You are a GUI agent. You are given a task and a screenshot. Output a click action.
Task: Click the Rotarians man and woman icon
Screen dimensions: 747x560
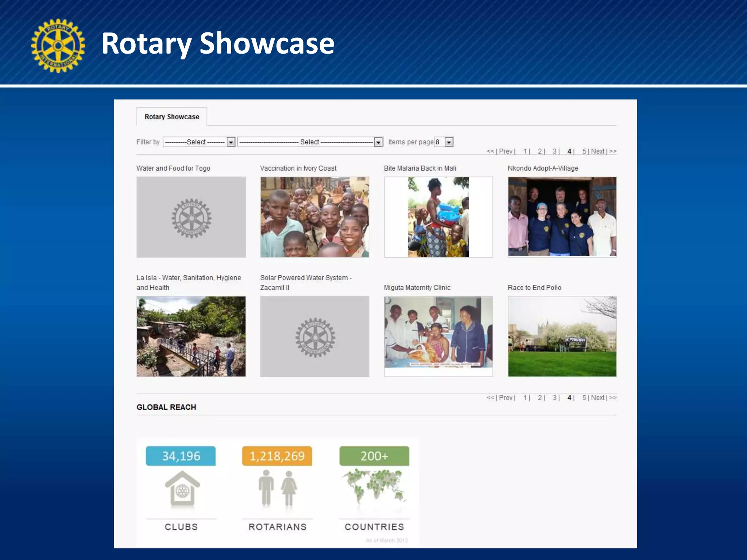coord(278,489)
